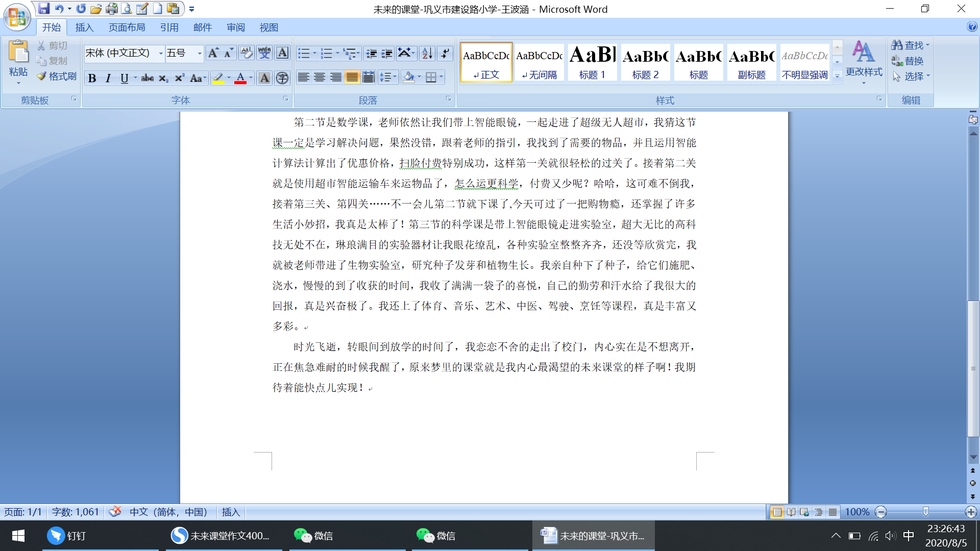The width and height of the screenshot is (980, 551).
Task: Open 钉钉 from the Windows taskbar
Action: tap(66, 536)
